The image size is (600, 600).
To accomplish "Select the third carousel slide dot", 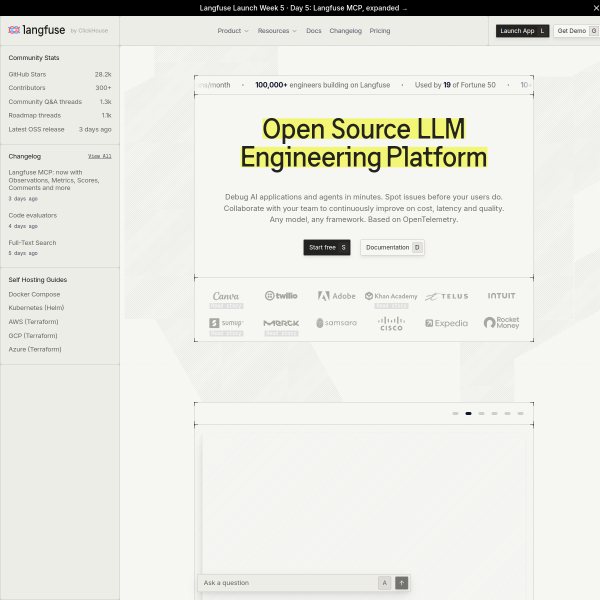I will pos(481,413).
